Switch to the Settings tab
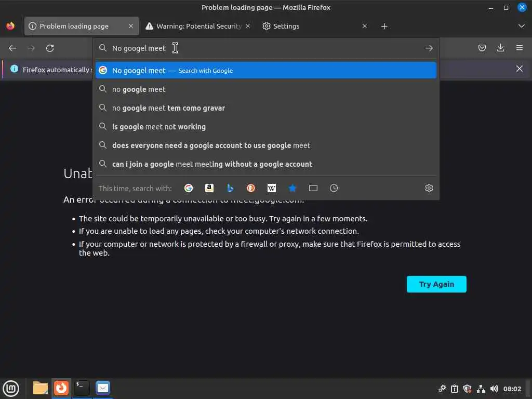The image size is (532, 399). click(315, 26)
